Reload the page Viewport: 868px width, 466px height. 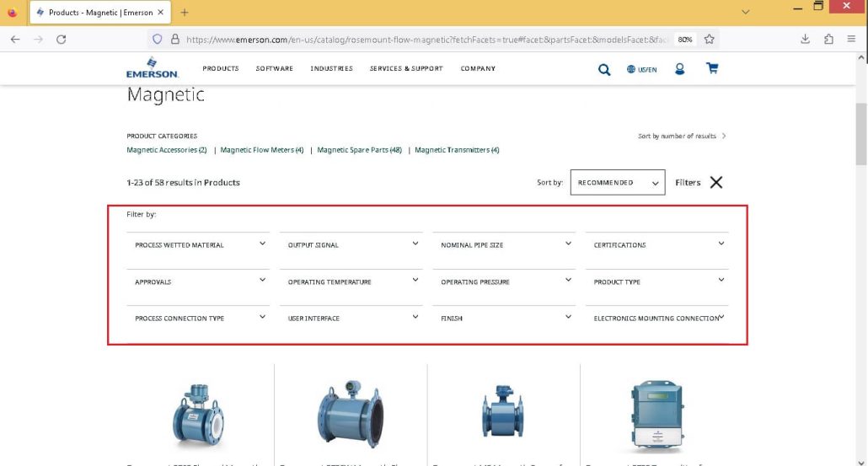tap(62, 40)
